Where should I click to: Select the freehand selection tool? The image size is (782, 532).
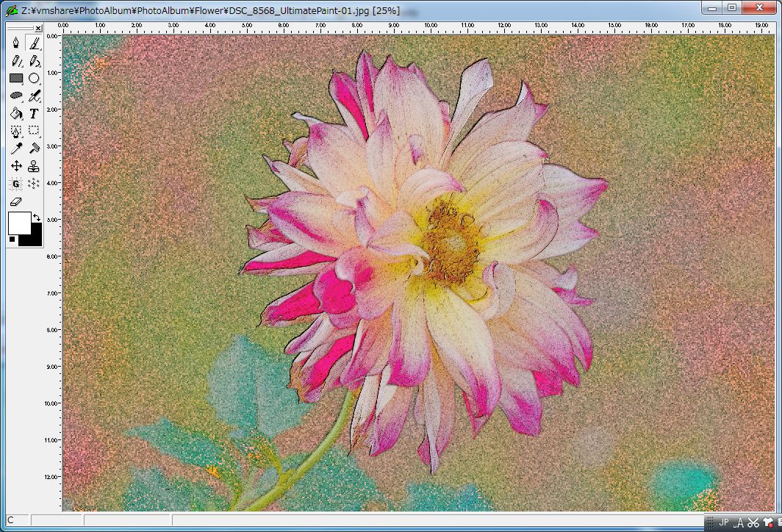(x=16, y=131)
